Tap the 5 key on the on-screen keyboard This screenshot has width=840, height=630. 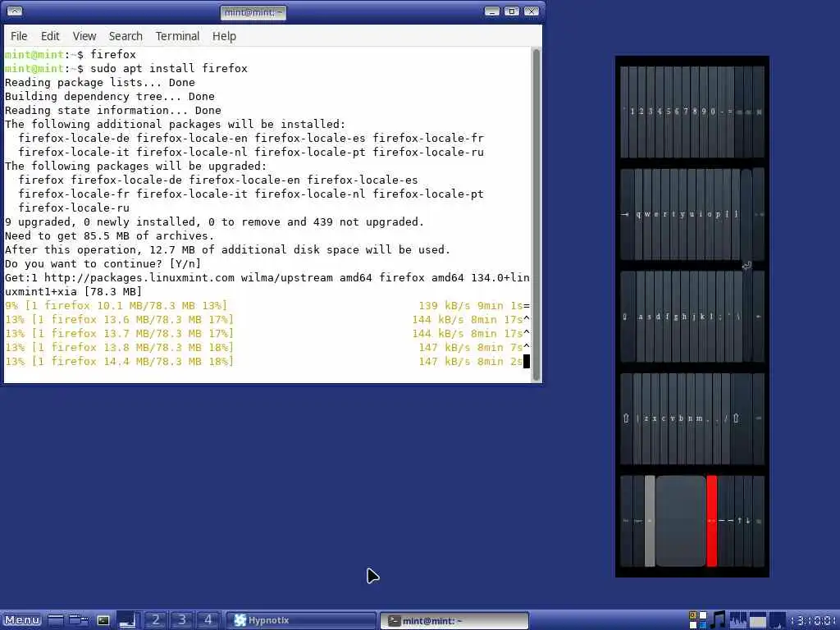(668, 112)
